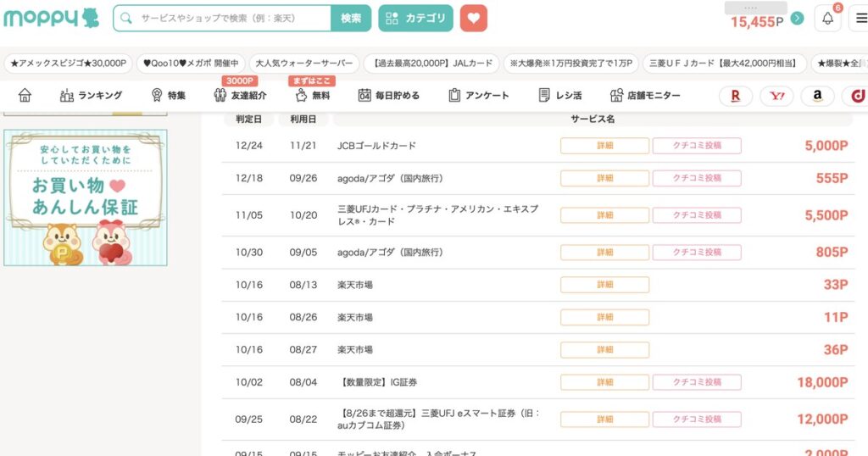Click 詳細 for agoda 12/18 row
Viewport: 868px width, 456px height.
tap(604, 178)
